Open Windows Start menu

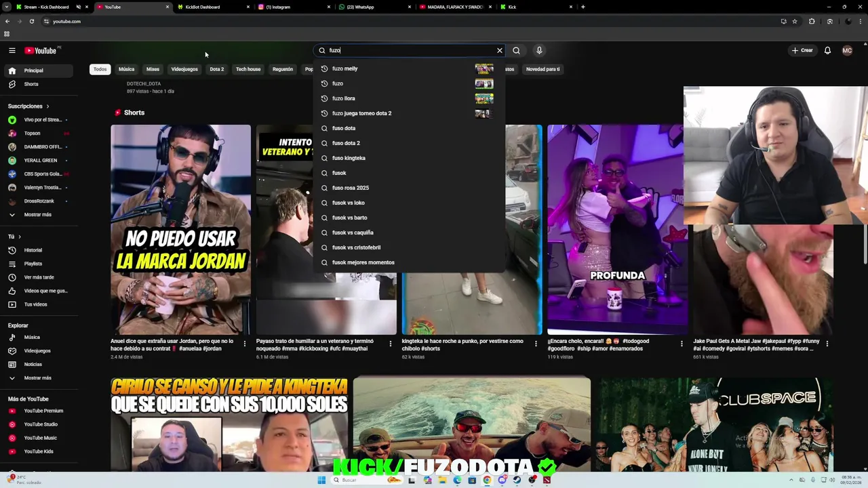(x=321, y=480)
